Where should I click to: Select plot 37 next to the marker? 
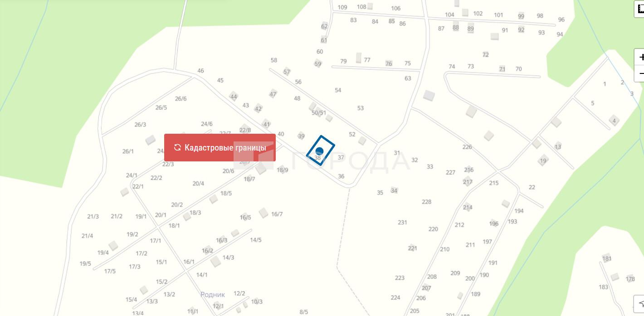tap(341, 158)
